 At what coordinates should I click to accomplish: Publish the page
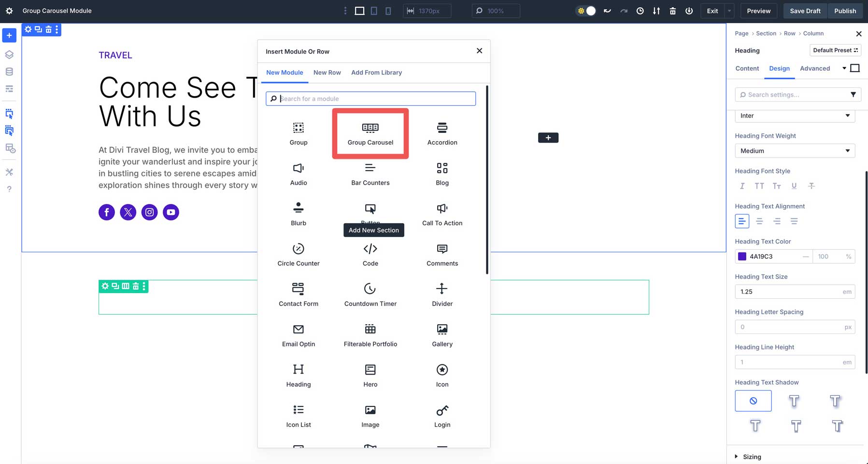(x=845, y=10)
